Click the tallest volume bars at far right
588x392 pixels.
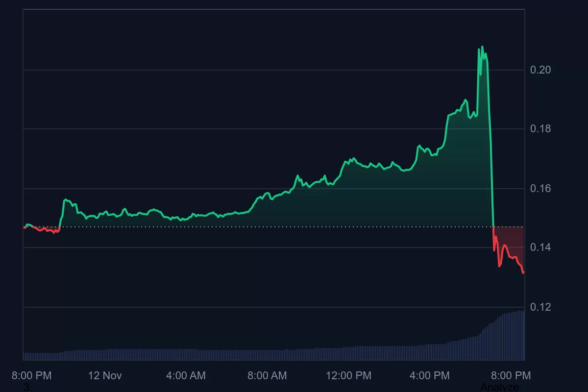(x=520, y=336)
